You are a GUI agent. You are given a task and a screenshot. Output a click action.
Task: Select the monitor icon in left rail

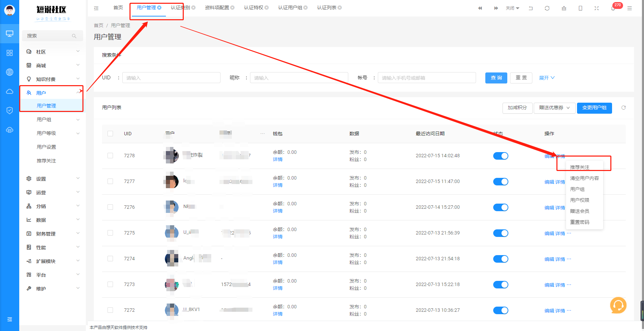[x=10, y=34]
